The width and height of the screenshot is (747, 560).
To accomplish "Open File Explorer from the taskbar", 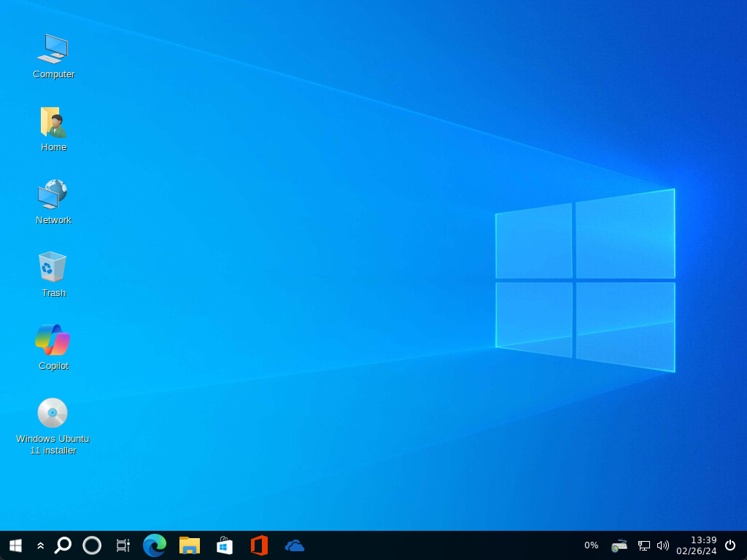I will [x=190, y=545].
